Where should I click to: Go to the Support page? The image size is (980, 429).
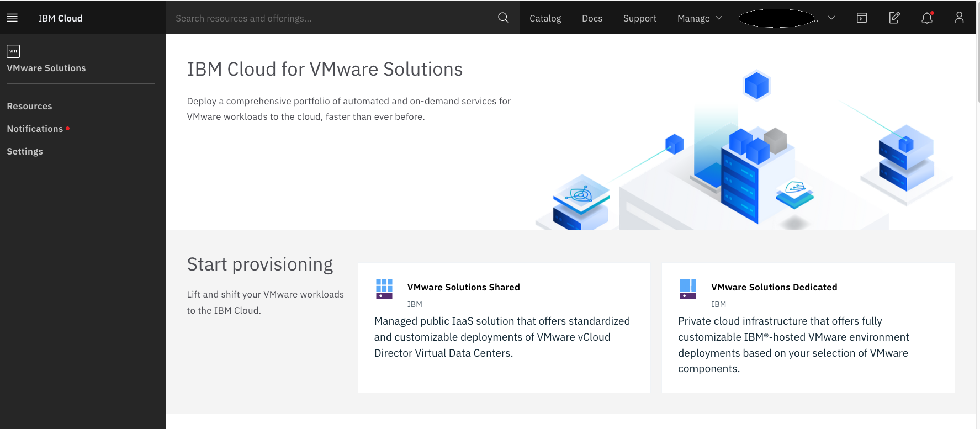click(639, 18)
